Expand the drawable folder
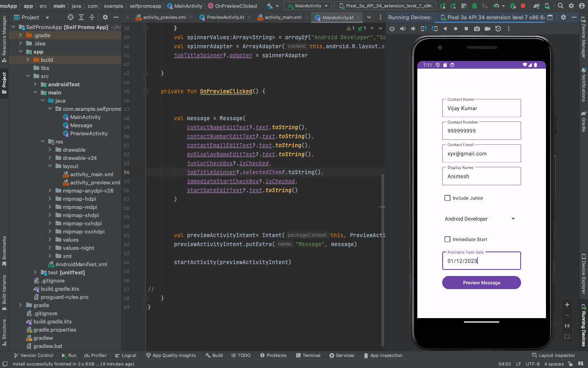The image size is (588, 368). click(50, 150)
